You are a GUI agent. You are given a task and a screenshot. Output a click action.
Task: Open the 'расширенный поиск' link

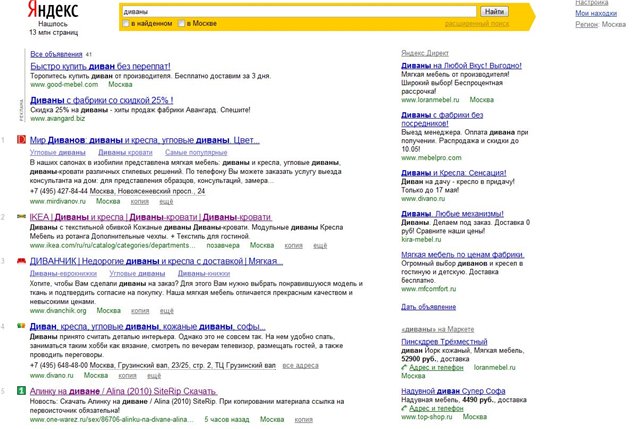[477, 24]
